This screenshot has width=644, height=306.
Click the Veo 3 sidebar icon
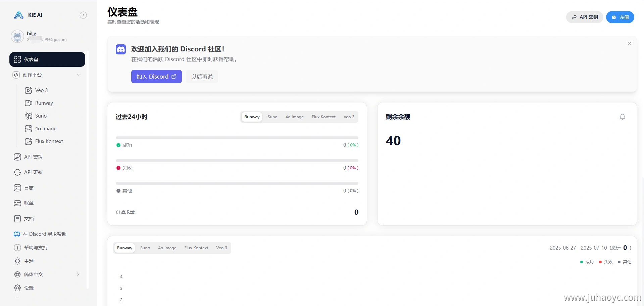click(29, 90)
